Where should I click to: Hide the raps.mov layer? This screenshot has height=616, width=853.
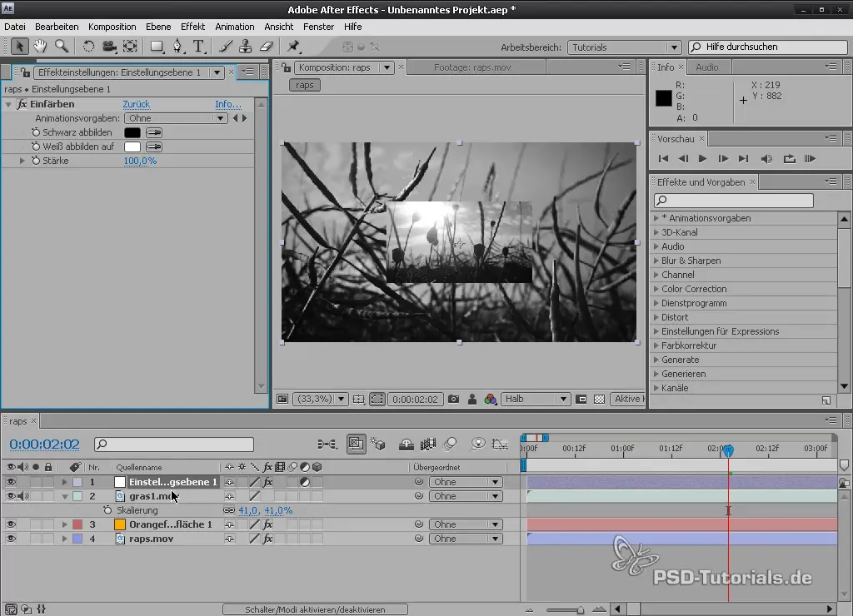click(10, 539)
